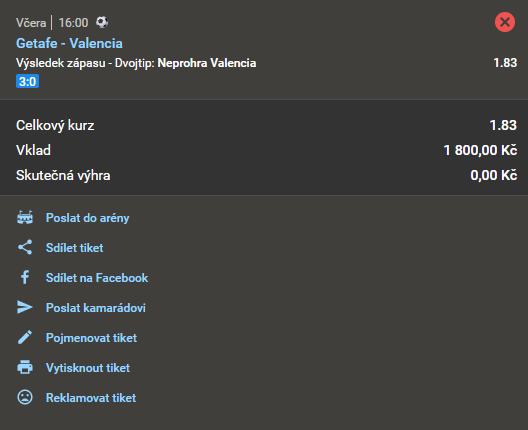Select Pojmenovat tiket

(91, 338)
